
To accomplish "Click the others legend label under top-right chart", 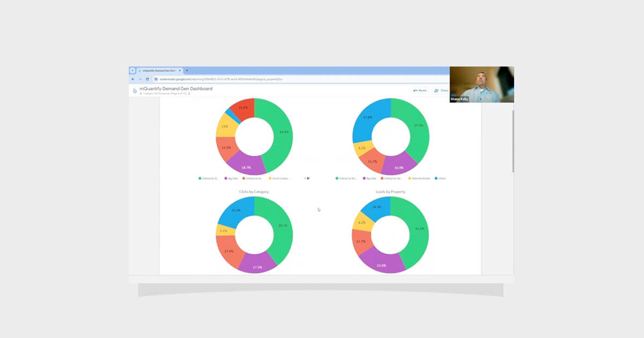I will [442, 178].
